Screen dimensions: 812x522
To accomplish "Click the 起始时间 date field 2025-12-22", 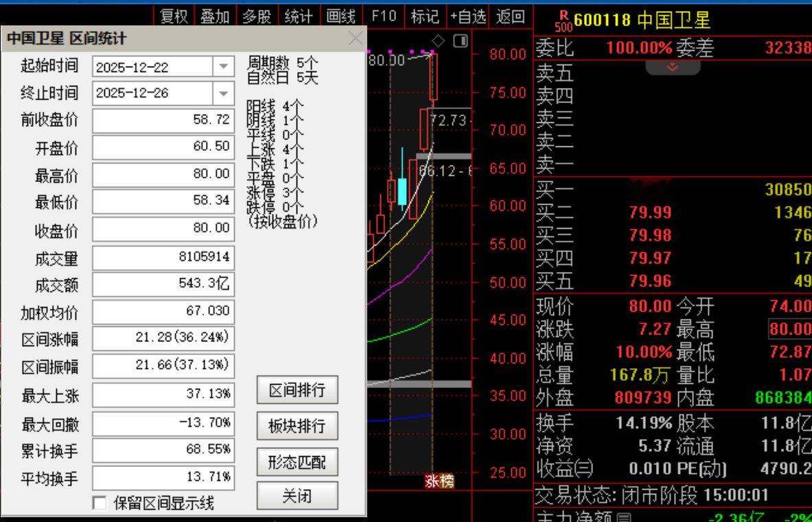I will tap(153, 67).
